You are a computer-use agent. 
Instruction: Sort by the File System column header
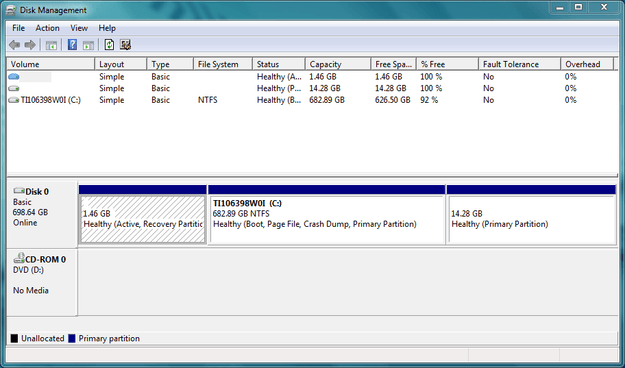[223, 64]
